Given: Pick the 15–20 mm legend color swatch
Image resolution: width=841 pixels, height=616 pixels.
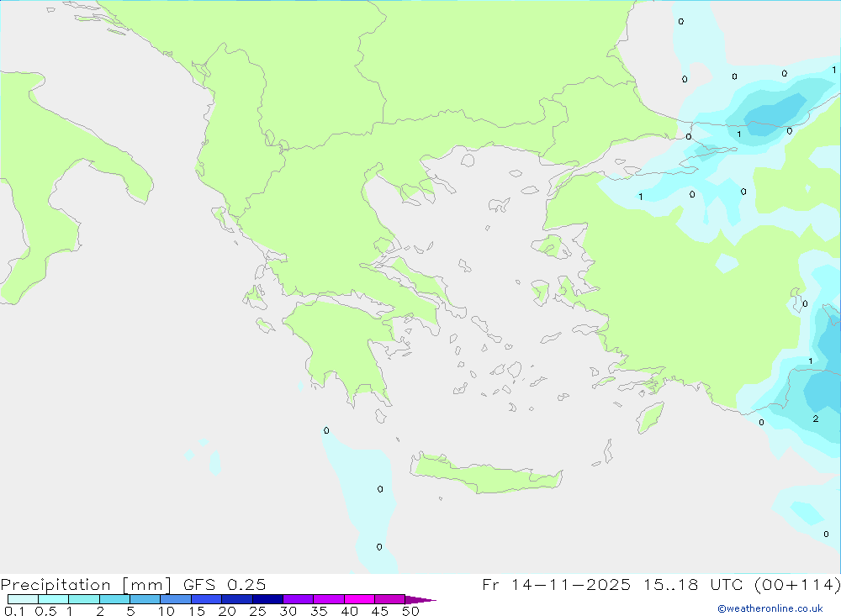Looking at the screenshot, I should point(207,599).
